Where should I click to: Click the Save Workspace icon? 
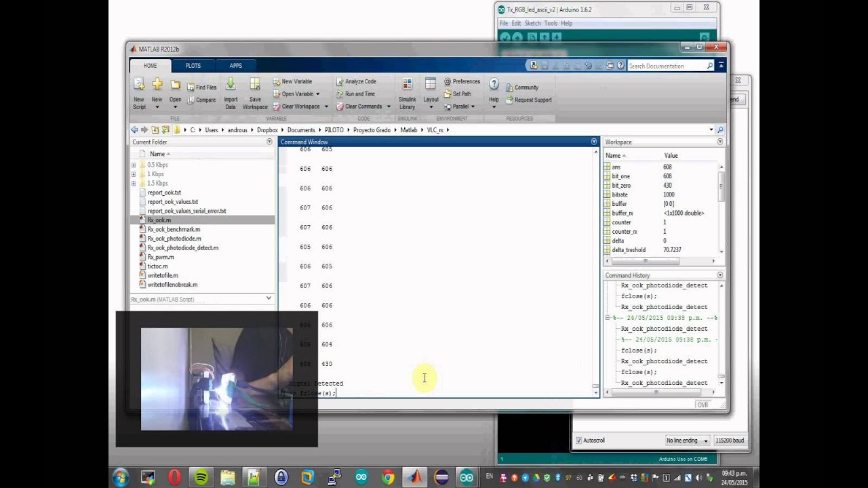click(255, 84)
